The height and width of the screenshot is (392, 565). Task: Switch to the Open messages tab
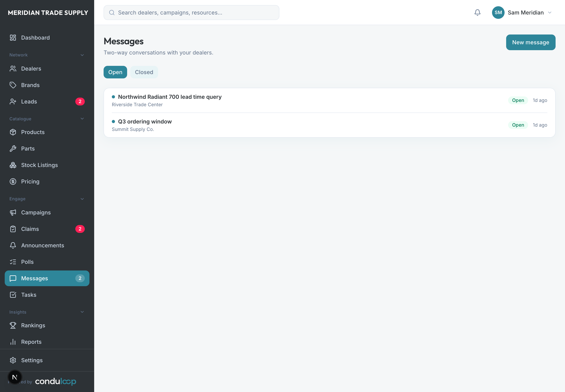coord(115,72)
